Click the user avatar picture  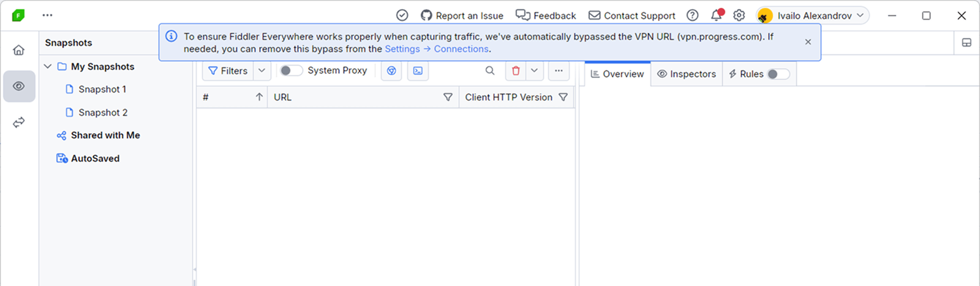point(765,15)
